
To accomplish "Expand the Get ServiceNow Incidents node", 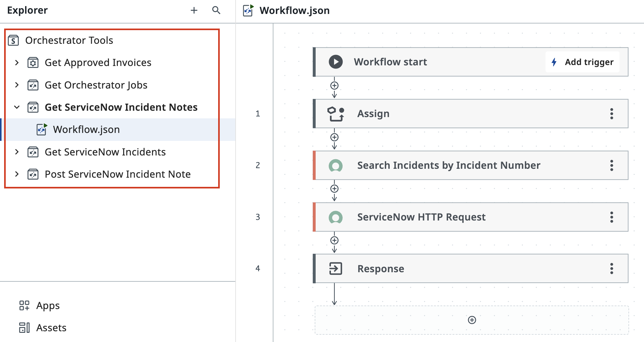I will point(17,152).
